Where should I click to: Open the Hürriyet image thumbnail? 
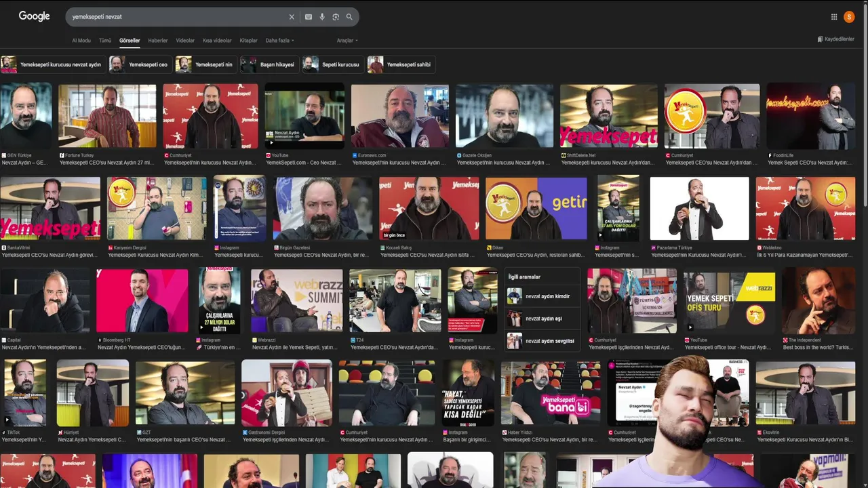[x=93, y=392]
